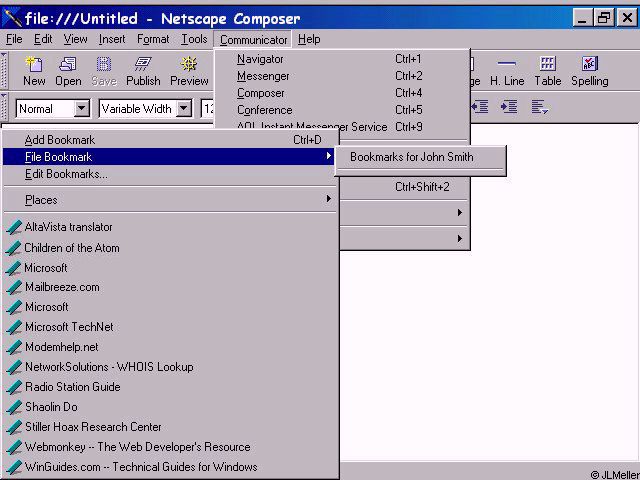Viewport: 640px width, 480px height.
Task: Click Webmonkey -- The Web Developer's Resource
Action: (138, 447)
